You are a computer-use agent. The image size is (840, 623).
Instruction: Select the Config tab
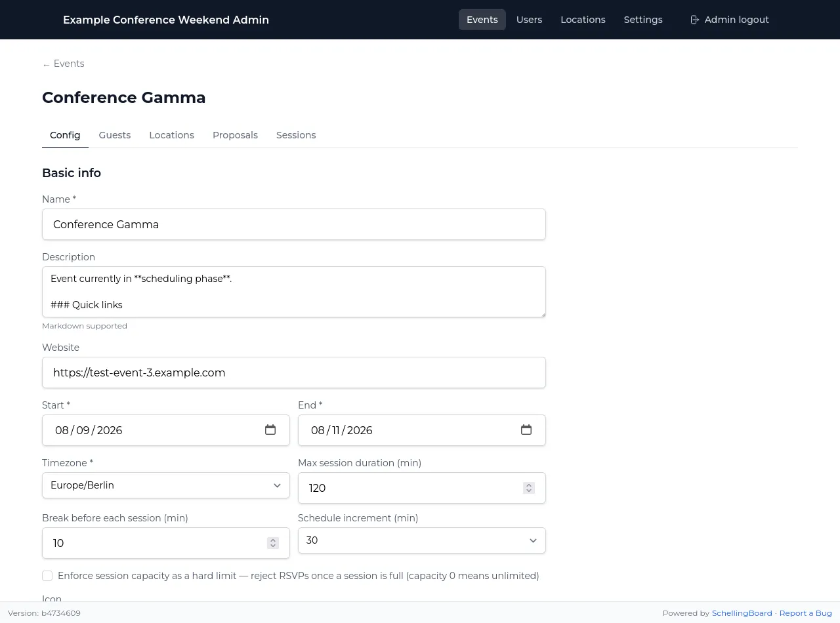click(65, 135)
